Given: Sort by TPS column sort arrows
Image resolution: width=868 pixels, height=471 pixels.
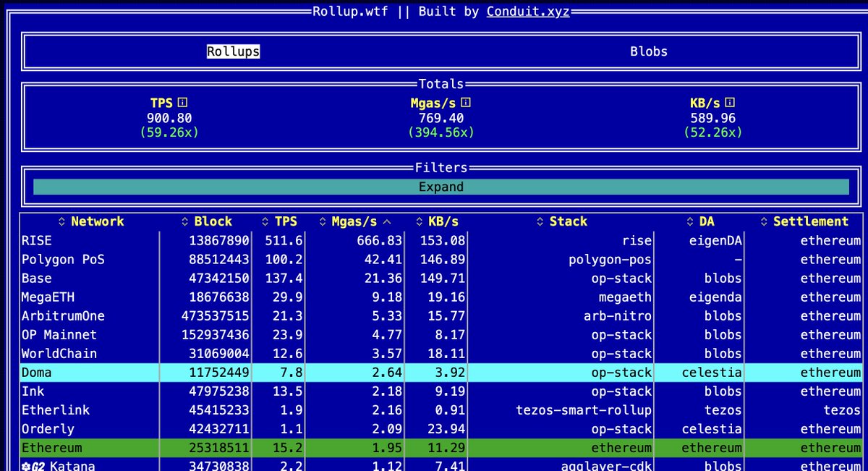Looking at the screenshot, I should [265, 222].
